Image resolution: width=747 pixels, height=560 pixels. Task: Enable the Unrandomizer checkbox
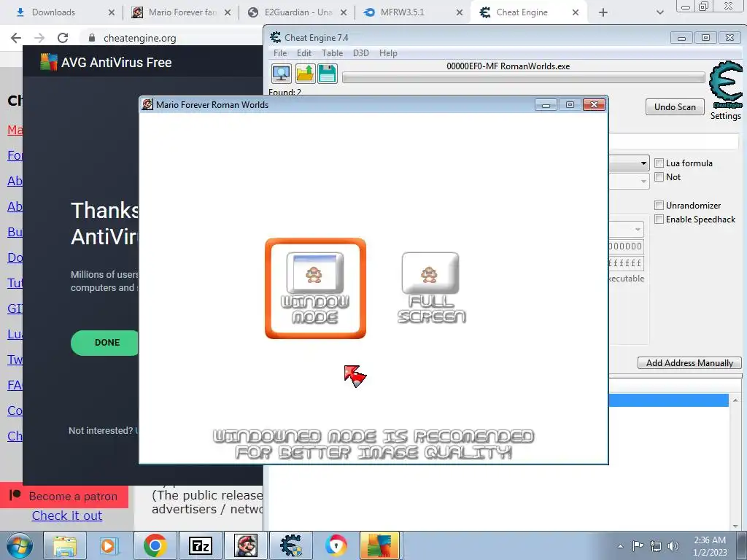pyautogui.click(x=659, y=205)
